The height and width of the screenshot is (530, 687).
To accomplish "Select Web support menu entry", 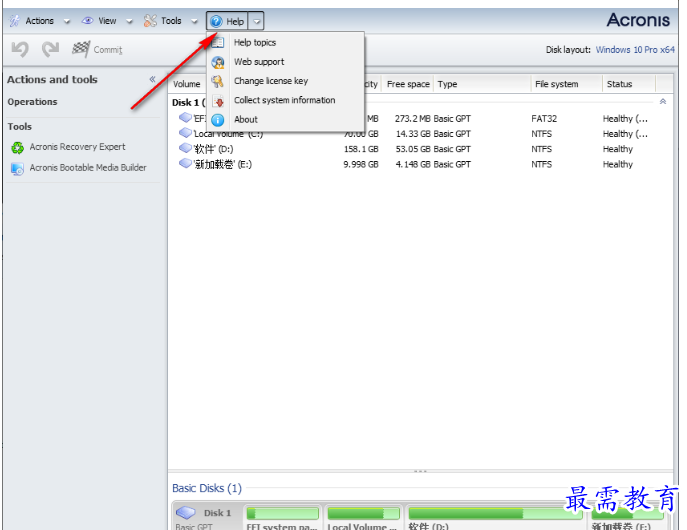I will click(286, 62).
